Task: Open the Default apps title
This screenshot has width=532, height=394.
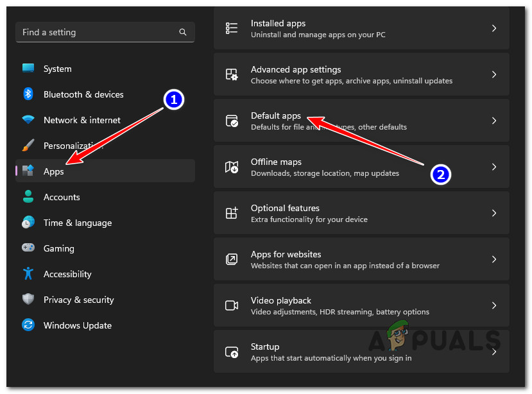Action: click(x=276, y=116)
